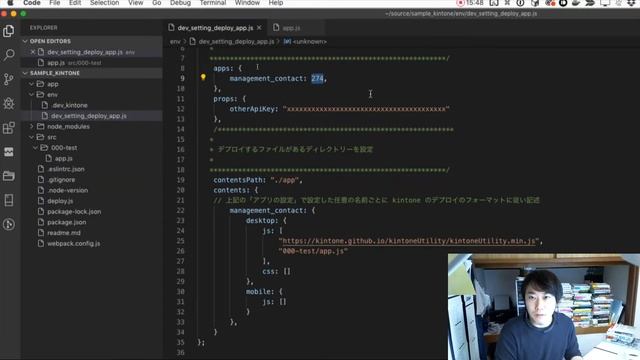
Task: Click the webcam video overlay
Action: coord(544,307)
